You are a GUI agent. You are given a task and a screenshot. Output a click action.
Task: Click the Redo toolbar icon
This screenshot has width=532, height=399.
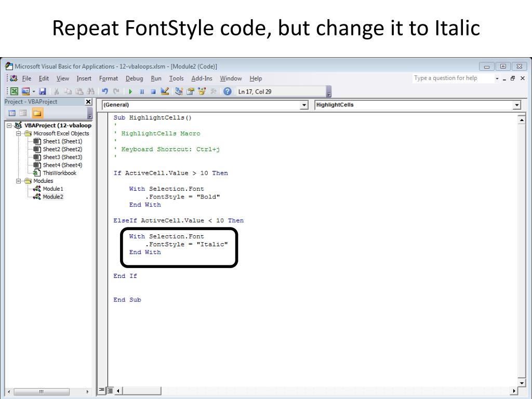[116, 91]
